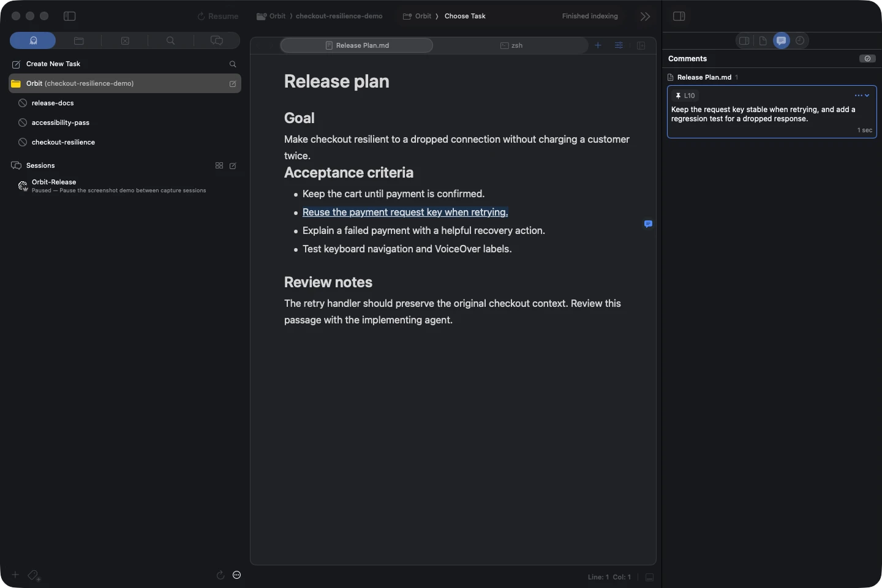Click the comment bubble marker in the editor margin
This screenshot has height=588, width=882.
pyautogui.click(x=648, y=224)
